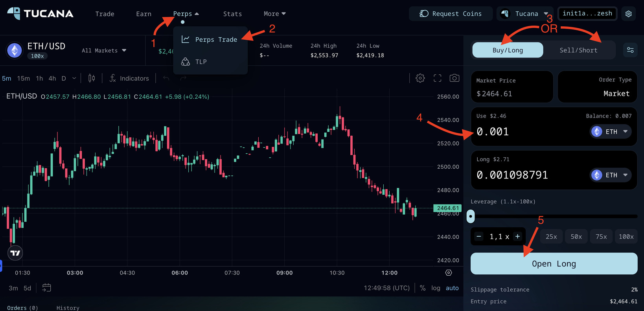Click the Perps Trade chart icon

pyautogui.click(x=186, y=39)
